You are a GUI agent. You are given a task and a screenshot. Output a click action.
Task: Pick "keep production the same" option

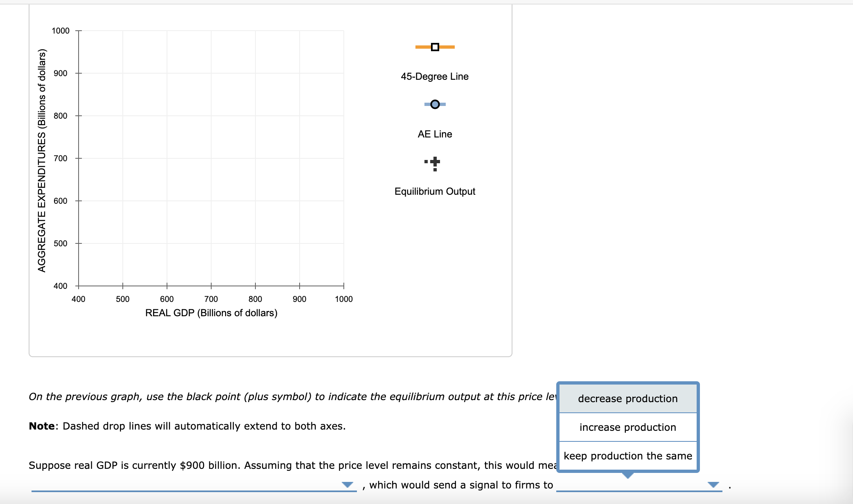627,455
